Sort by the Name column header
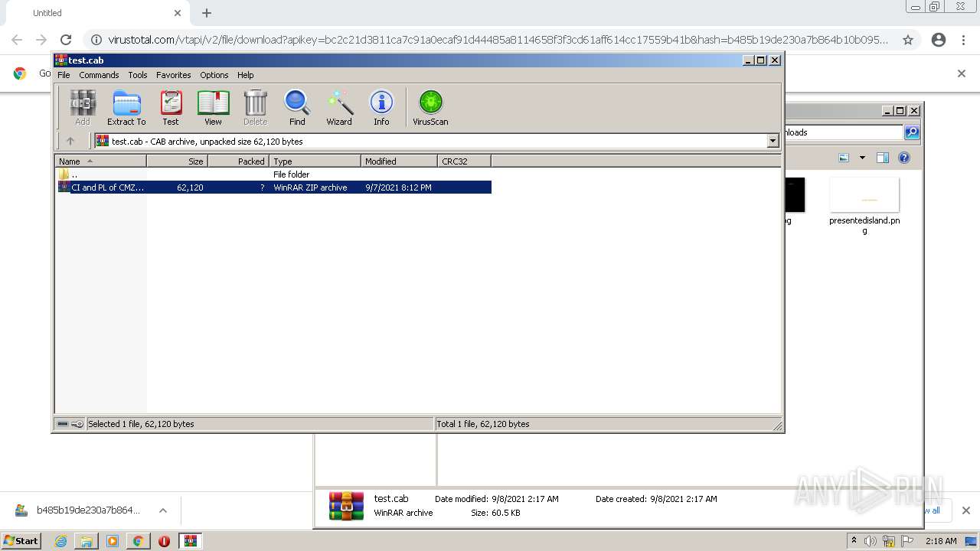Viewport: 980px width, 551px height. (100, 161)
